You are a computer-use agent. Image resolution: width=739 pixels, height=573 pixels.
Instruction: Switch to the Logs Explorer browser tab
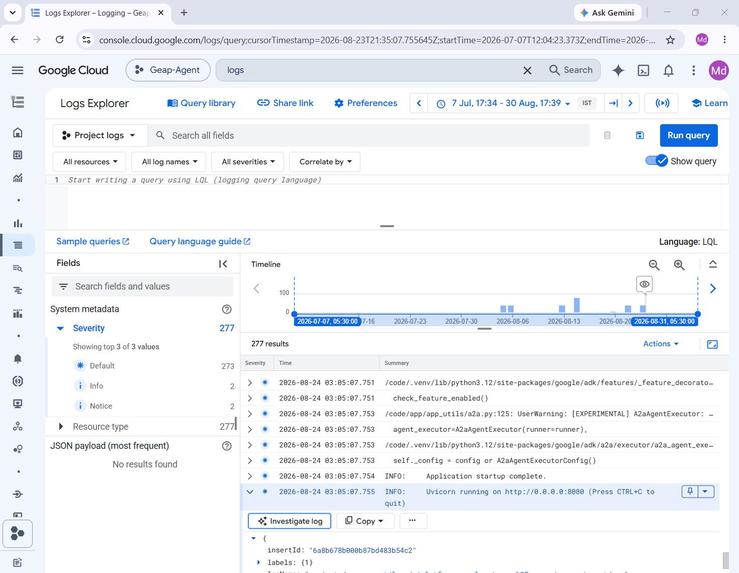[97, 13]
